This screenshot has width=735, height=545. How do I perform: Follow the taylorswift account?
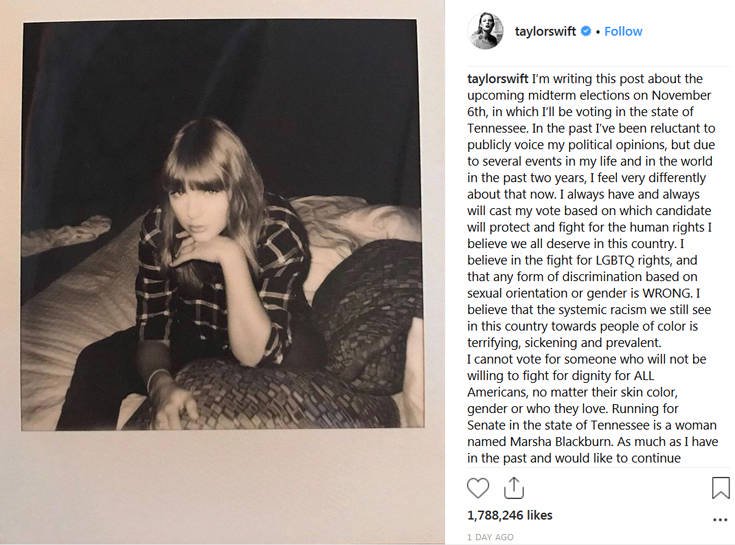pos(623,31)
